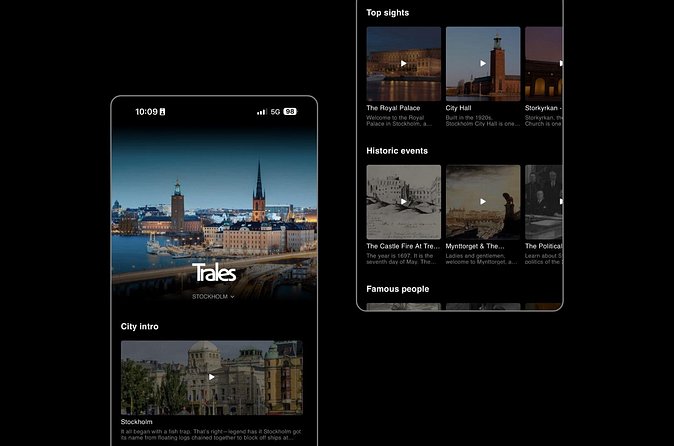Select the Top sights heading
Viewport: 674px width, 446px height.
(387, 13)
